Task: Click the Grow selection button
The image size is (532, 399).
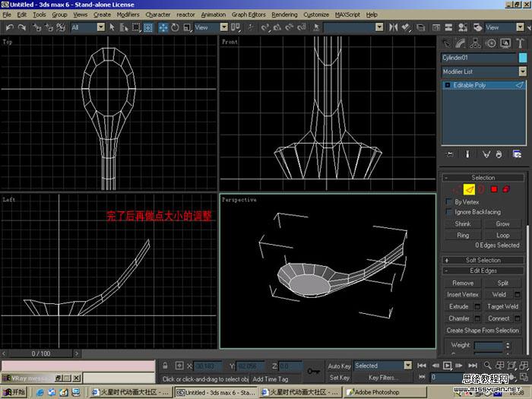Action: pyautogui.click(x=502, y=224)
